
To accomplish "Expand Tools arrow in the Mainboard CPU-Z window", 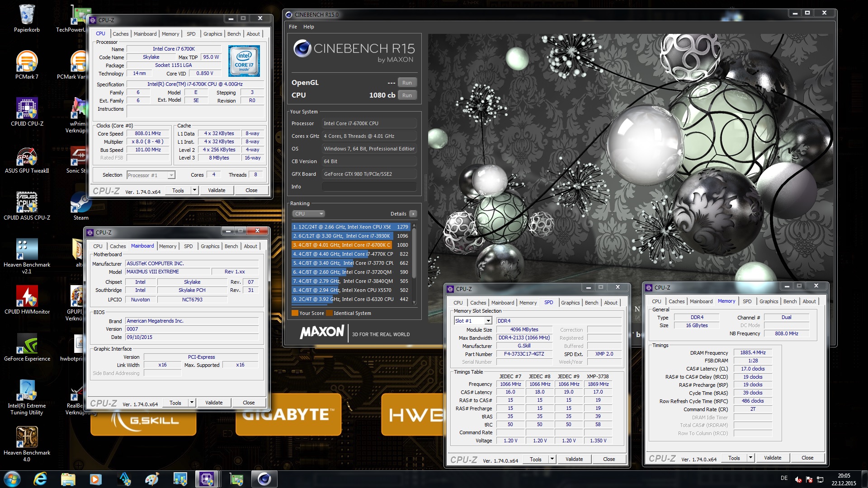I will (192, 403).
